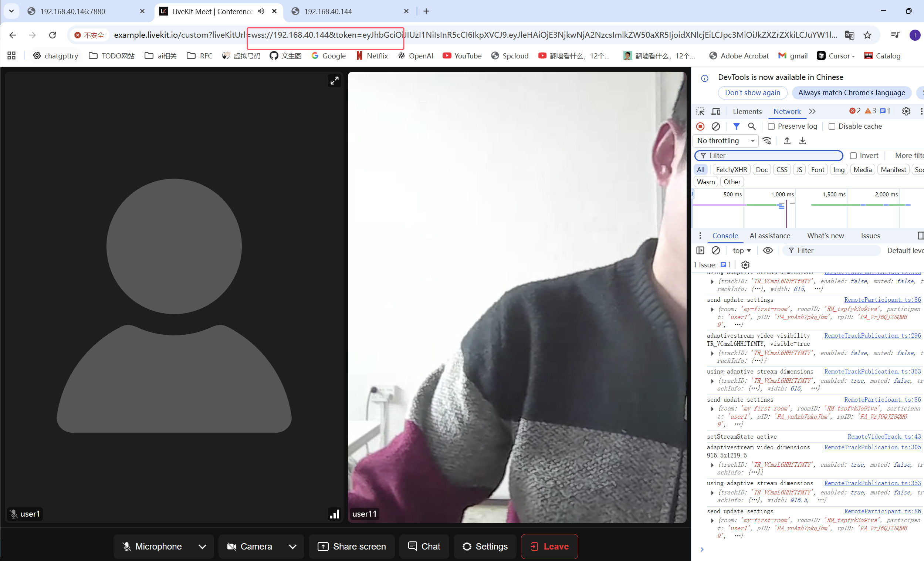
Task: Toggle the device toolbar icon in DevTools
Action: pos(716,111)
